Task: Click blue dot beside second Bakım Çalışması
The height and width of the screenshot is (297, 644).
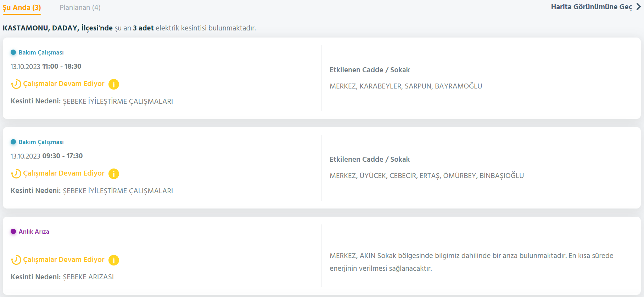Action: point(13,142)
